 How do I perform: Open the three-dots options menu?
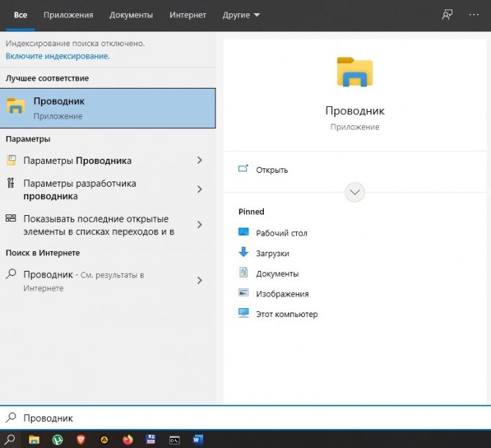(473, 15)
